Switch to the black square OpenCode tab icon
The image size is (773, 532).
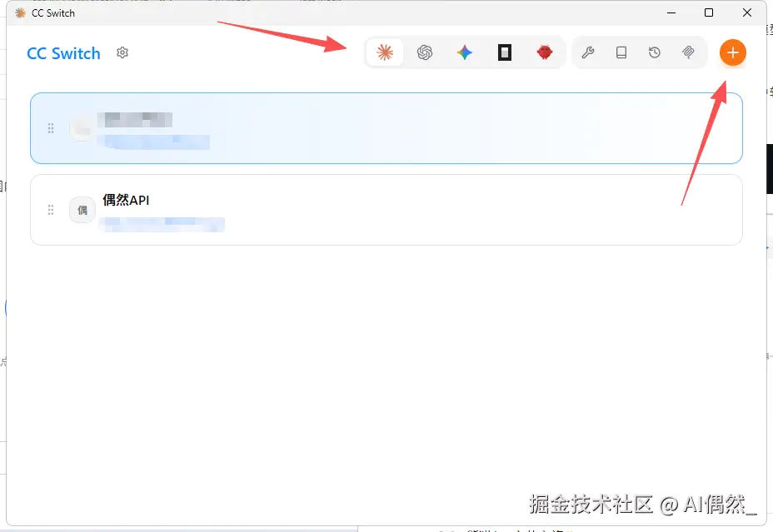(x=504, y=52)
